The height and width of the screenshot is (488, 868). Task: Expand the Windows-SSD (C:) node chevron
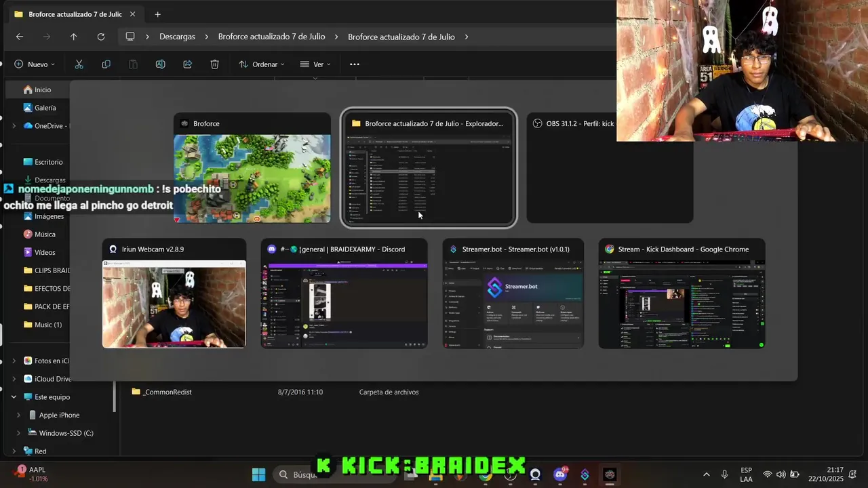click(x=19, y=433)
